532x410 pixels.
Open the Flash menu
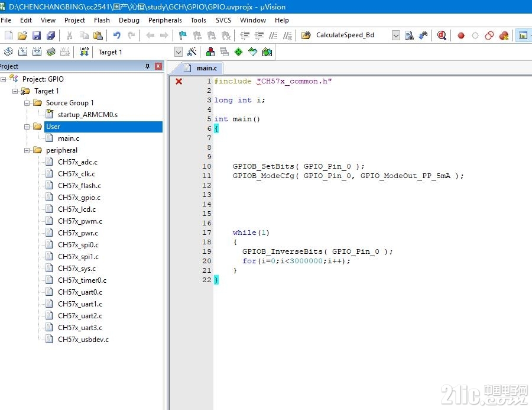[102, 20]
